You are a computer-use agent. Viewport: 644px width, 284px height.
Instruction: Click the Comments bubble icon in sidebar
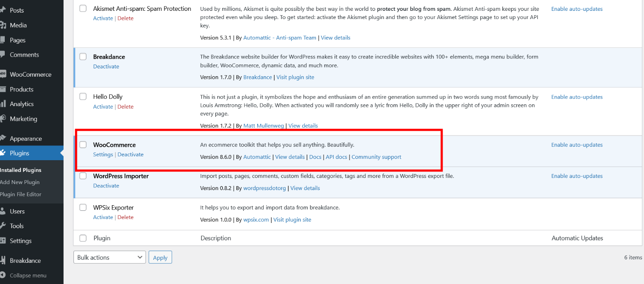coord(2,55)
